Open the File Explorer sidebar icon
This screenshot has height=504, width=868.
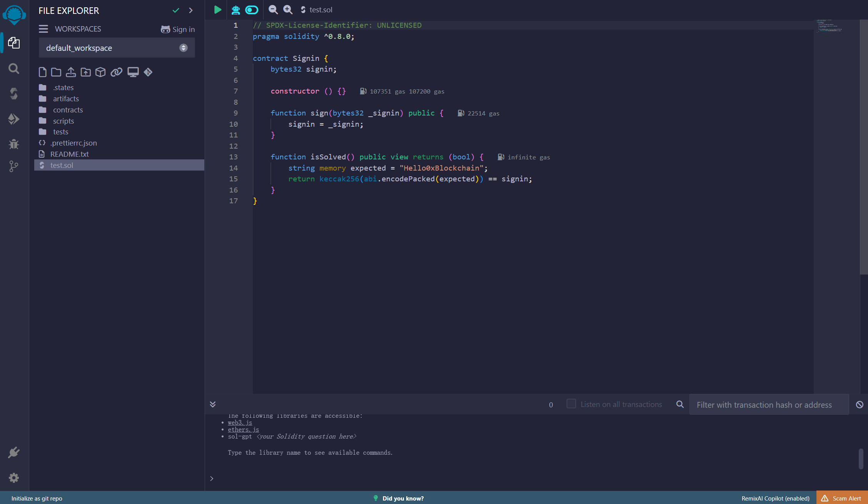click(x=14, y=43)
